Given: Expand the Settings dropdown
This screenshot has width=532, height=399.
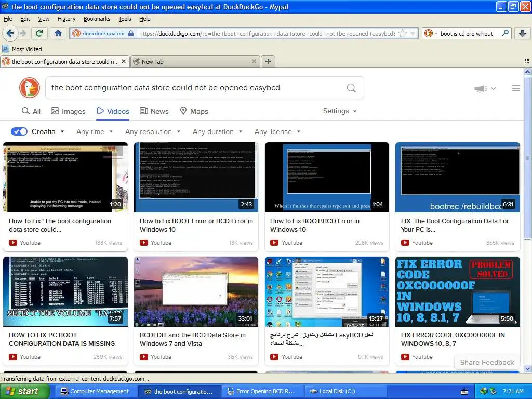Looking at the screenshot, I should tap(340, 111).
